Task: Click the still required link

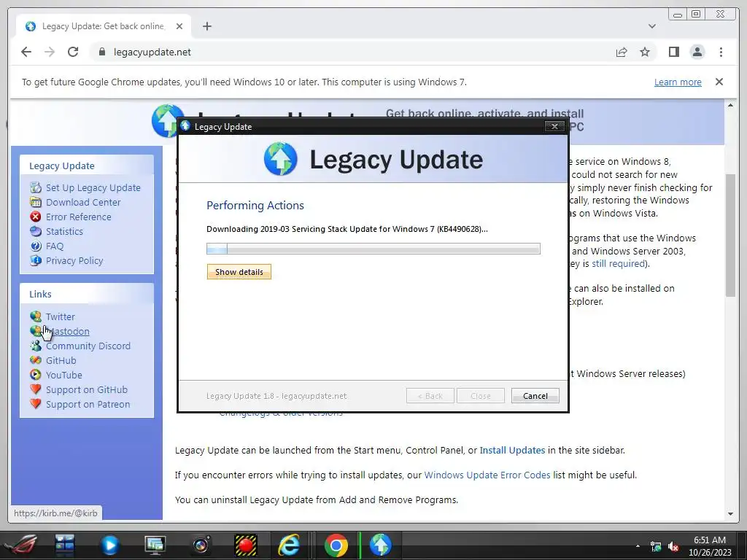Action: (x=618, y=263)
